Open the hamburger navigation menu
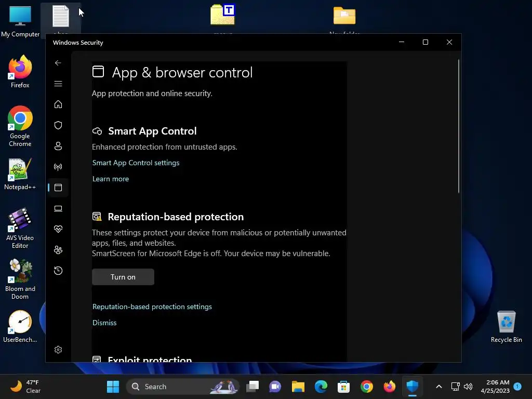This screenshot has width=532, height=399. tap(58, 84)
